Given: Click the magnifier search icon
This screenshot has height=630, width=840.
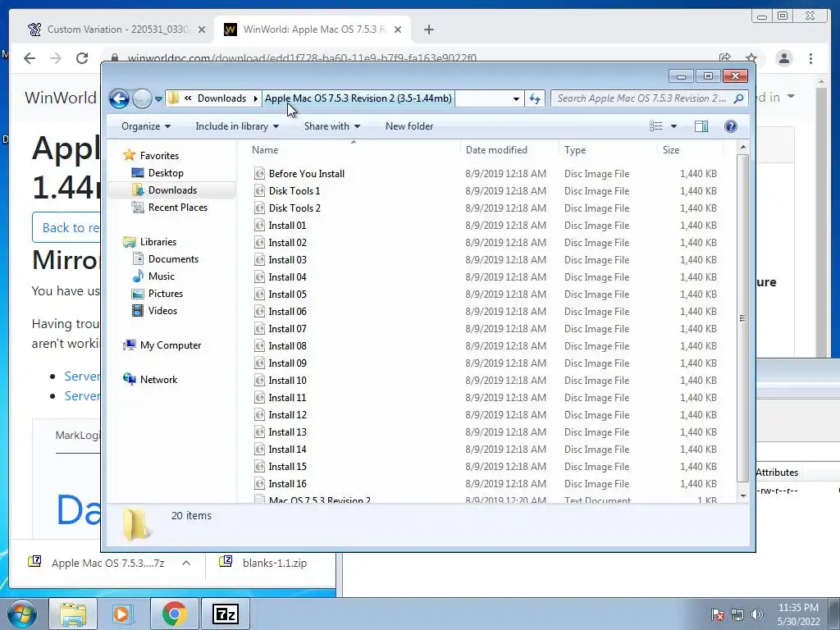Looking at the screenshot, I should tap(739, 98).
